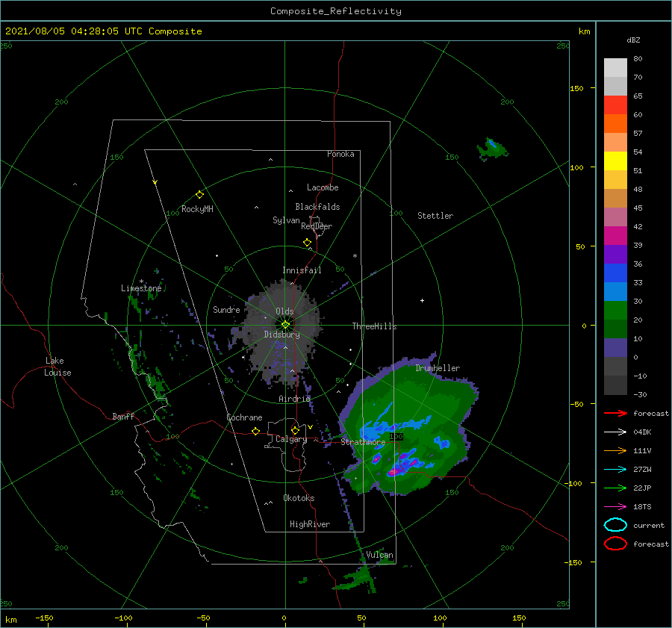Click the dBZ legend heading
The width and height of the screenshot is (672, 628).
pyautogui.click(x=633, y=40)
